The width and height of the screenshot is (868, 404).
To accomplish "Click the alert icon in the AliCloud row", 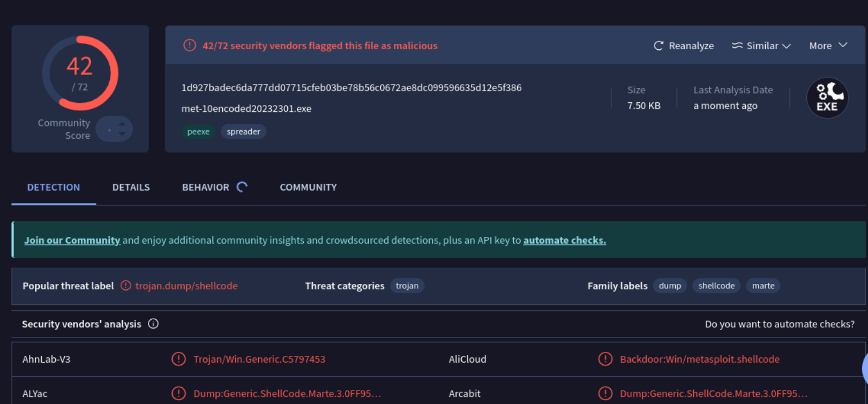I will 605,359.
